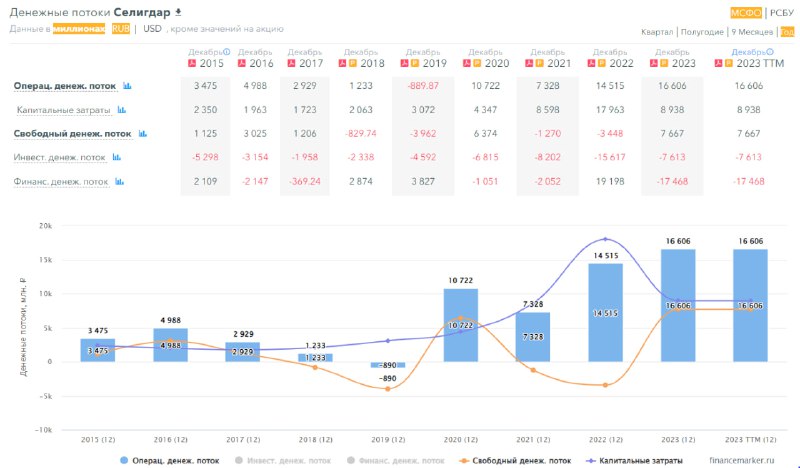Enable Инвест. денеж. поток legend series

point(283,460)
